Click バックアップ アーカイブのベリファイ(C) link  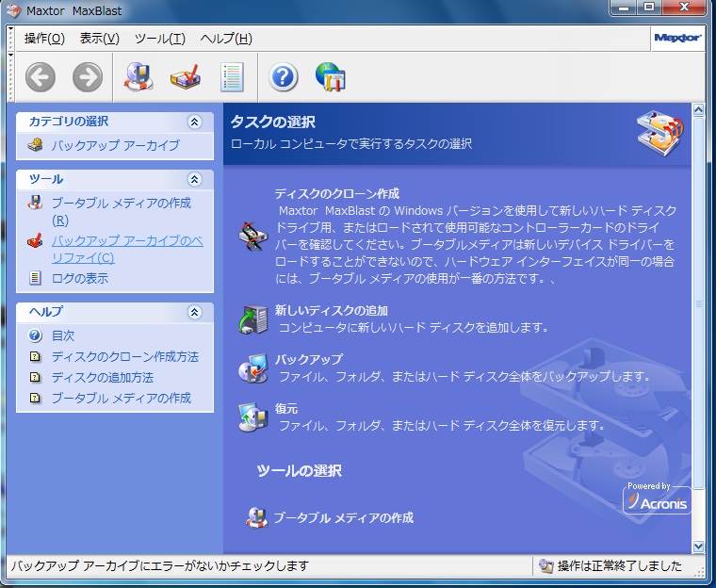[127, 250]
